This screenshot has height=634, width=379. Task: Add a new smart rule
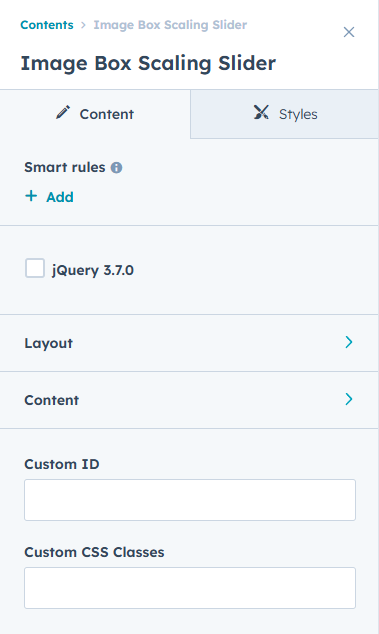(49, 197)
